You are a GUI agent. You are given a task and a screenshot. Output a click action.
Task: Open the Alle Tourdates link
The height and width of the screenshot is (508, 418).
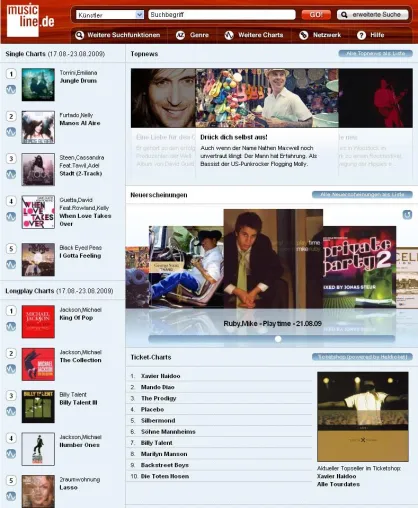pyautogui.click(x=338, y=484)
